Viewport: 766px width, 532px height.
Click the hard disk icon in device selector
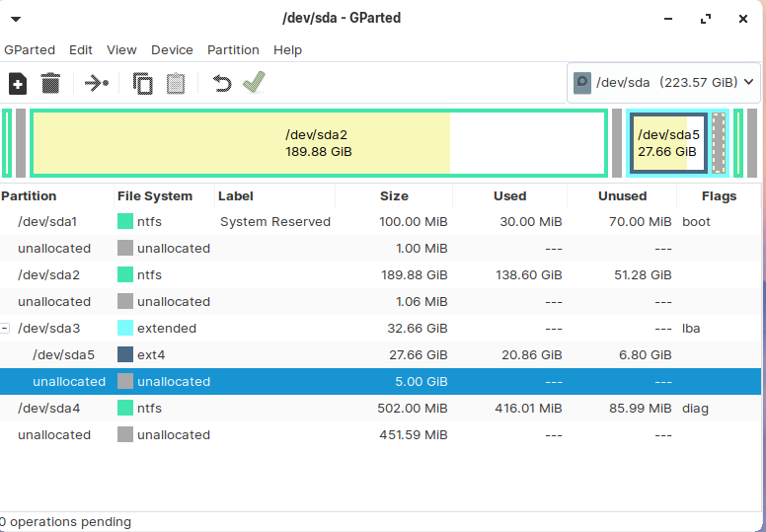coord(581,83)
